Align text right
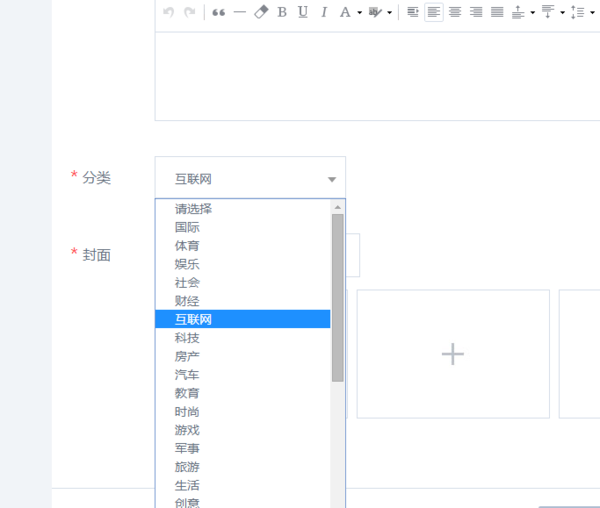The width and height of the screenshot is (600, 508). point(476,12)
